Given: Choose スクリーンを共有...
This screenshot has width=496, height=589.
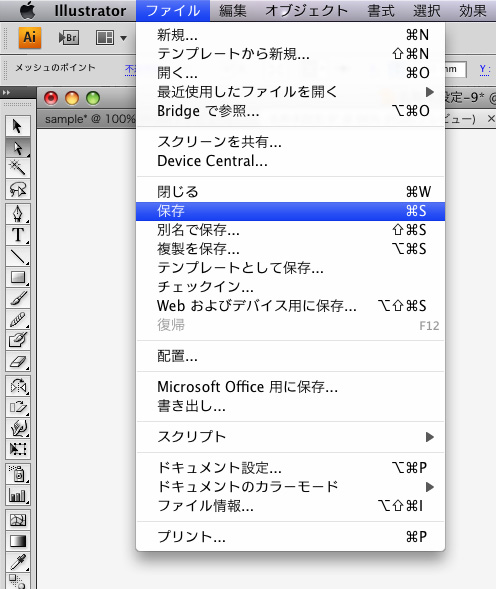Looking at the screenshot, I should click(x=290, y=142).
